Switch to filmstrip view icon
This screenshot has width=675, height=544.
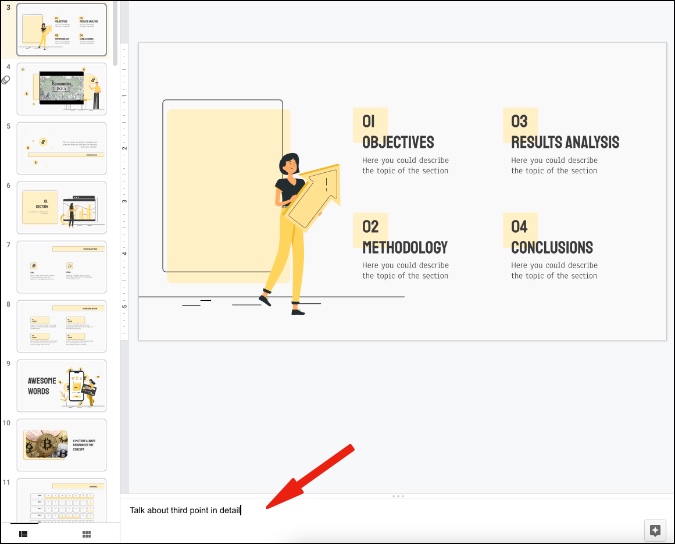click(x=23, y=534)
